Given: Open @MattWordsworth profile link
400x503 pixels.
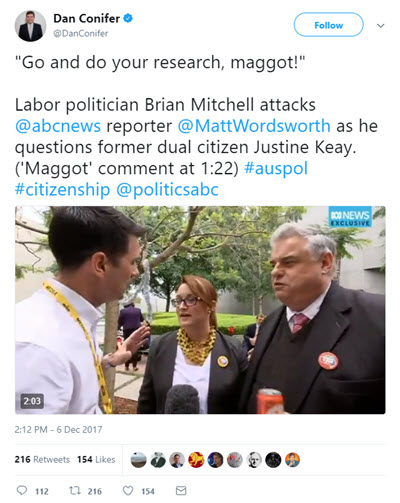Looking at the screenshot, I should pyautogui.click(x=254, y=126).
